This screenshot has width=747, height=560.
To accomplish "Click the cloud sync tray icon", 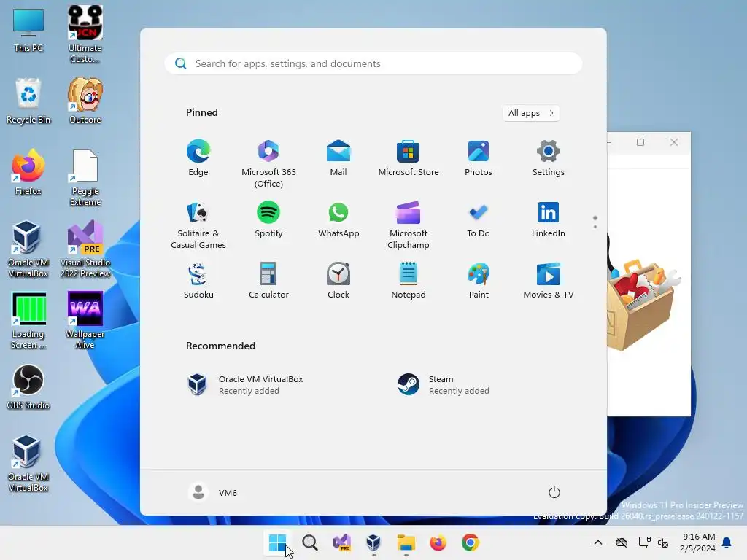I will tap(622, 542).
